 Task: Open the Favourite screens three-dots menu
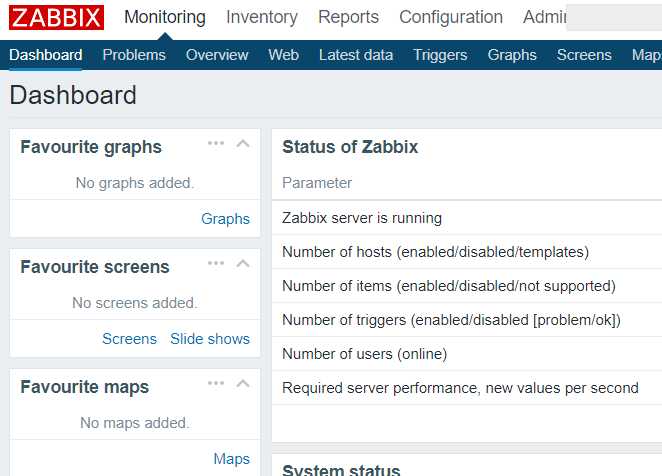tap(216, 263)
